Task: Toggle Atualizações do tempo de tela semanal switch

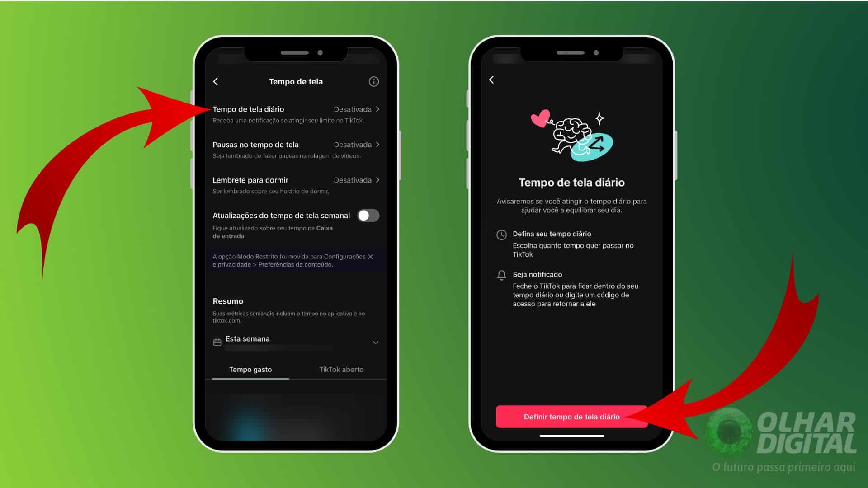Action: (x=370, y=216)
